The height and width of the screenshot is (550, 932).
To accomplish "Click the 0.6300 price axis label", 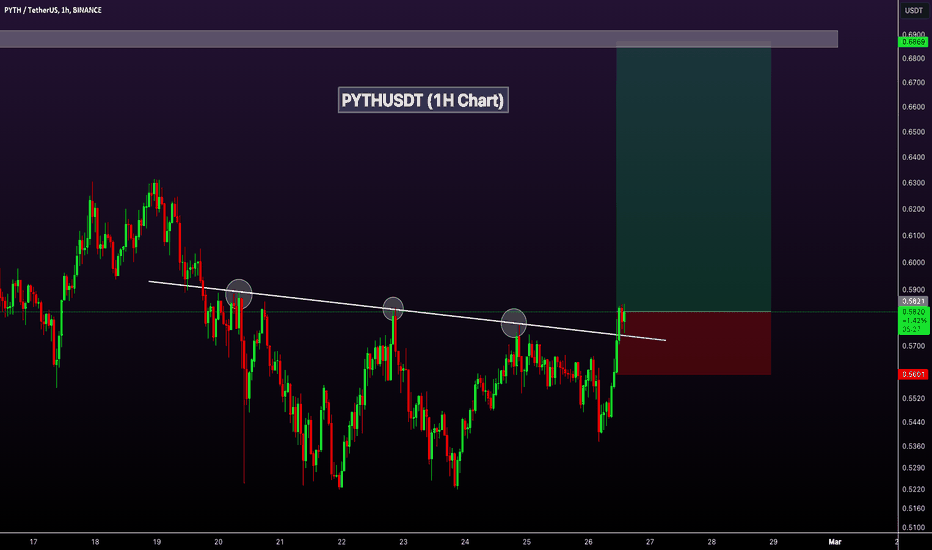I will tap(914, 183).
